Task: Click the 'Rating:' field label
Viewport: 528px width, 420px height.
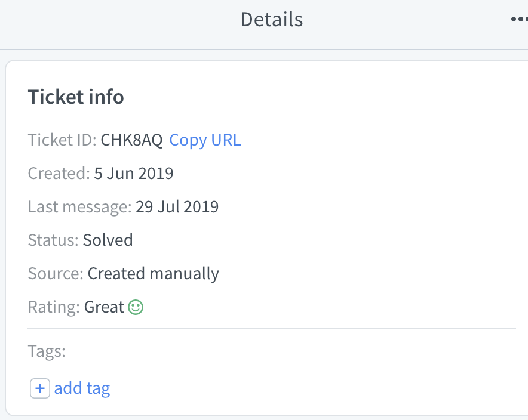Action: tap(54, 307)
